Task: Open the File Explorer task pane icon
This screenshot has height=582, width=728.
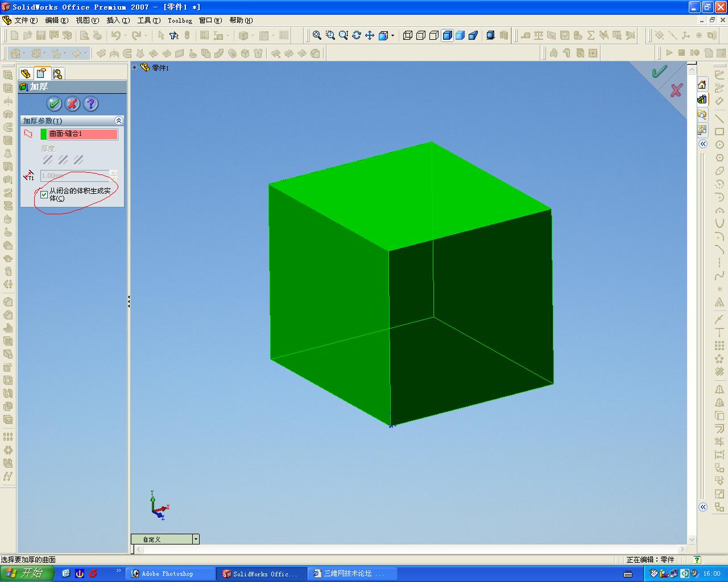Action: (702, 114)
